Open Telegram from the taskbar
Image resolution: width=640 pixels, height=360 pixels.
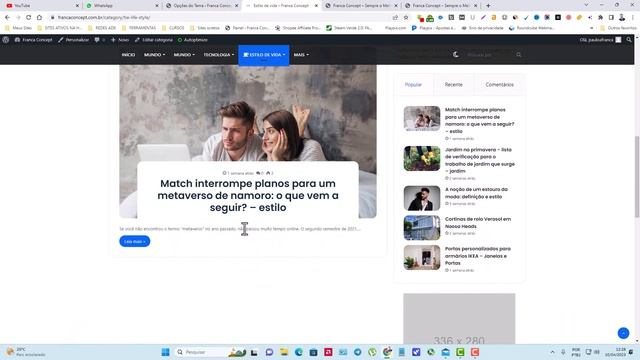(x=358, y=352)
